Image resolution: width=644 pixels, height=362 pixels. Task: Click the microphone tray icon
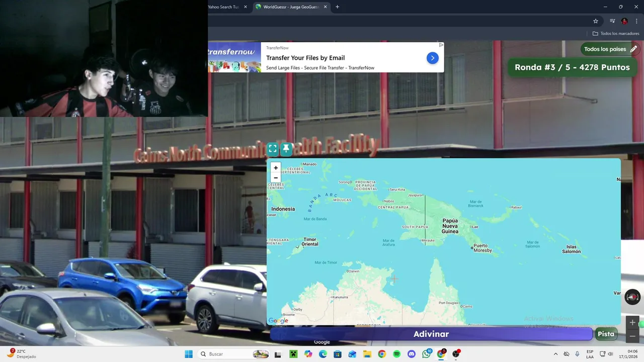577,354
